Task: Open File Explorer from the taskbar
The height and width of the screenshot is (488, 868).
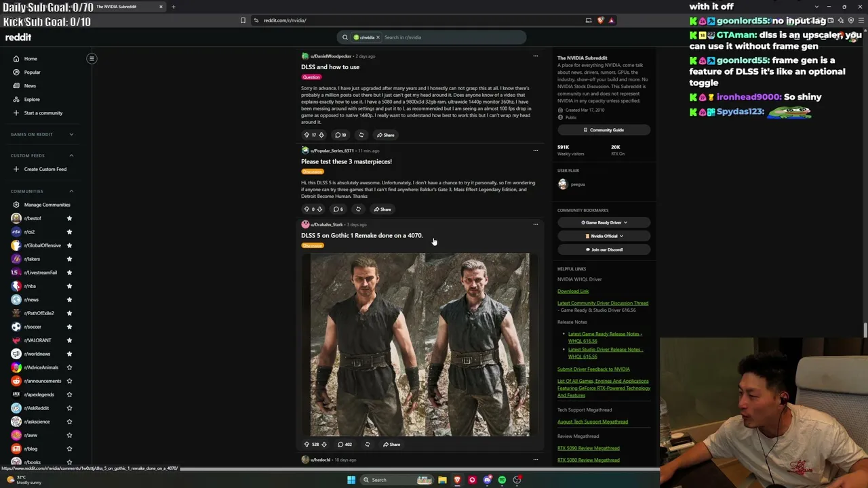Action: [x=442, y=480]
